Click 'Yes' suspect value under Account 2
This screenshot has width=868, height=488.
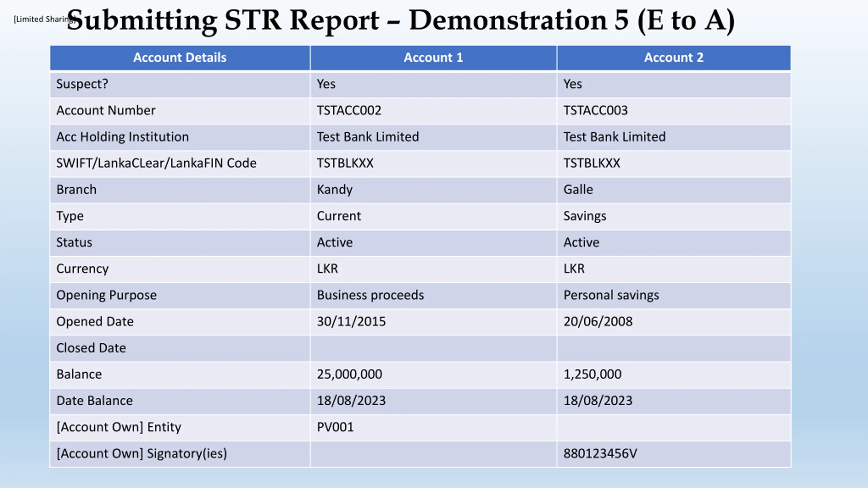[572, 84]
